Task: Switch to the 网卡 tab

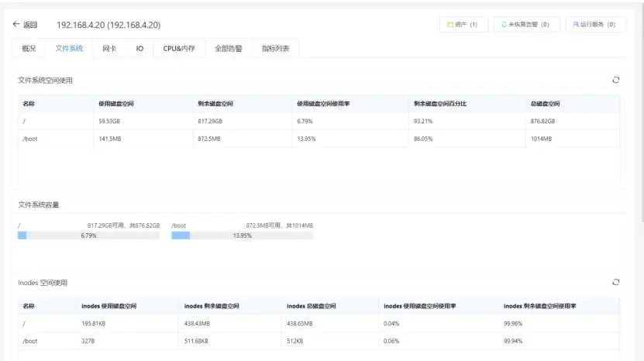Action: pos(109,49)
